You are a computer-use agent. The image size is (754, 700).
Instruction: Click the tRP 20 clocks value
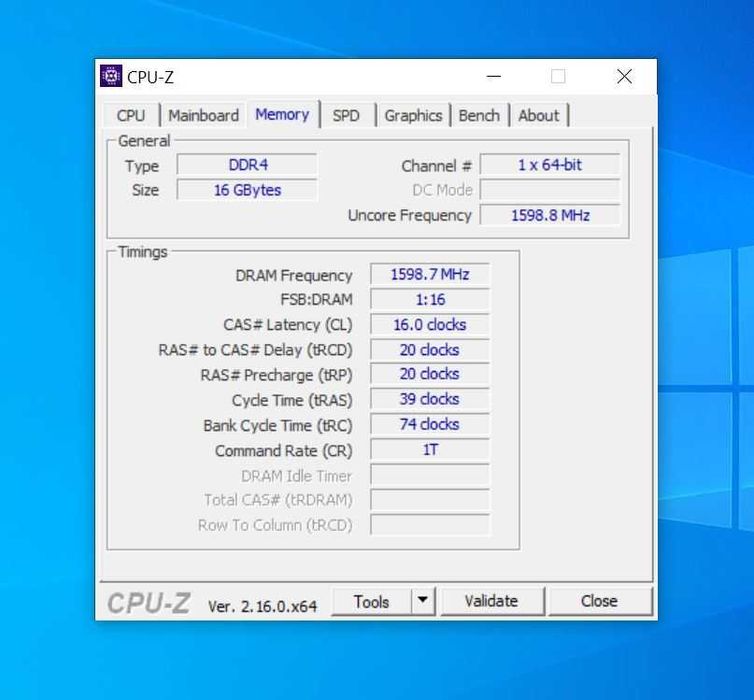[430, 374]
